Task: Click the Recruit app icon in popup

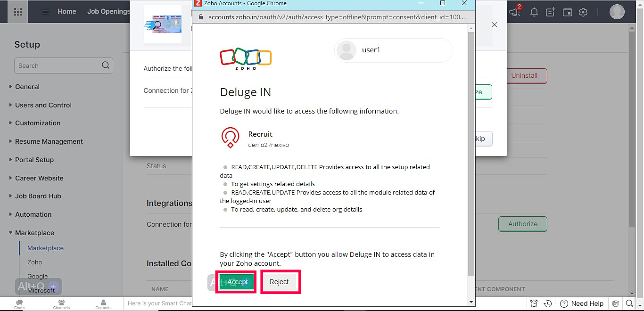Action: 230,138
